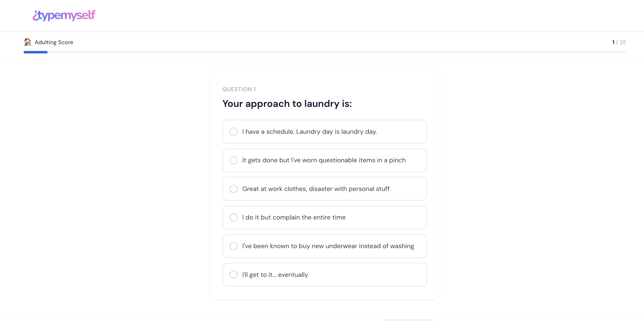
Task: Click the blue progress bar
Action: pos(35,52)
